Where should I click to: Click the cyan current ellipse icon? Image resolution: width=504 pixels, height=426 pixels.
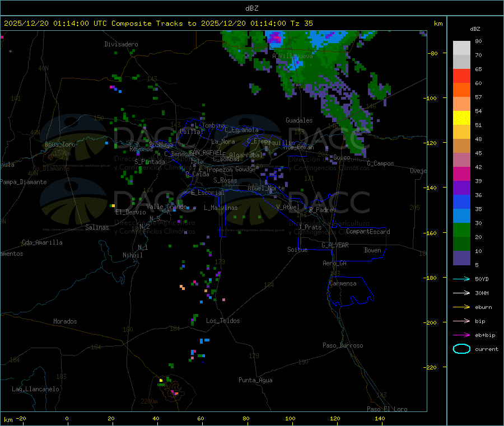[x=461, y=349]
